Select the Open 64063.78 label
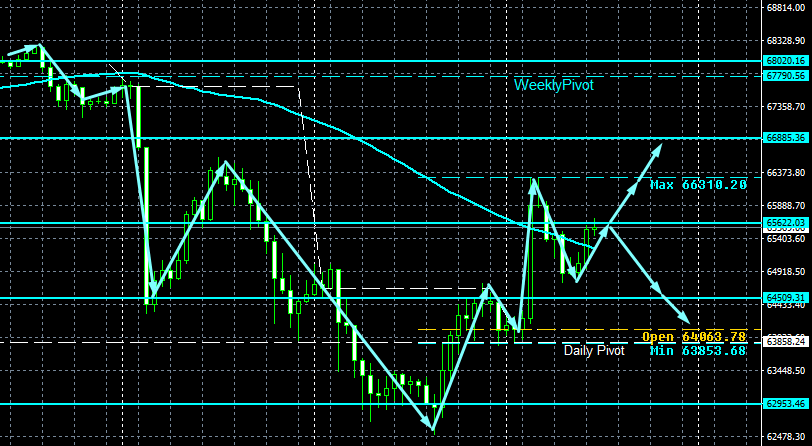Screen dimensions: 812x446 [x=694, y=337]
